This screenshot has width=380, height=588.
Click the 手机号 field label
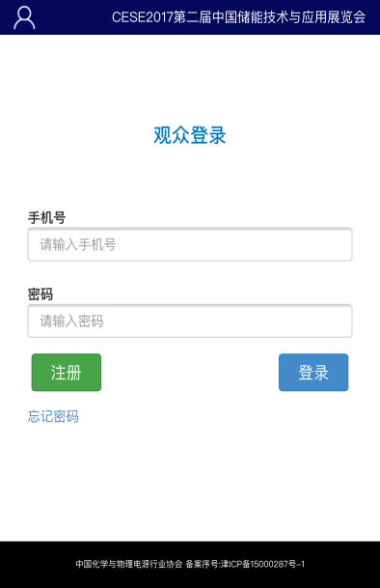coord(47,217)
